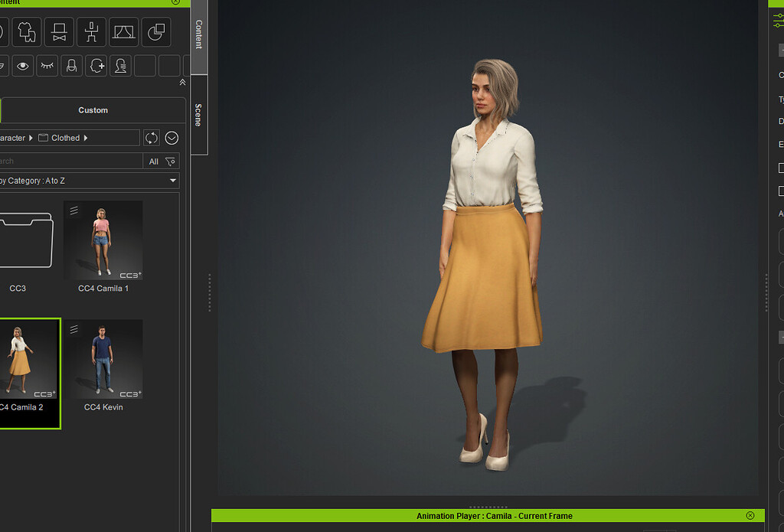The height and width of the screenshot is (532, 784).
Task: Select the Hair content icon
Action: [x=71, y=66]
